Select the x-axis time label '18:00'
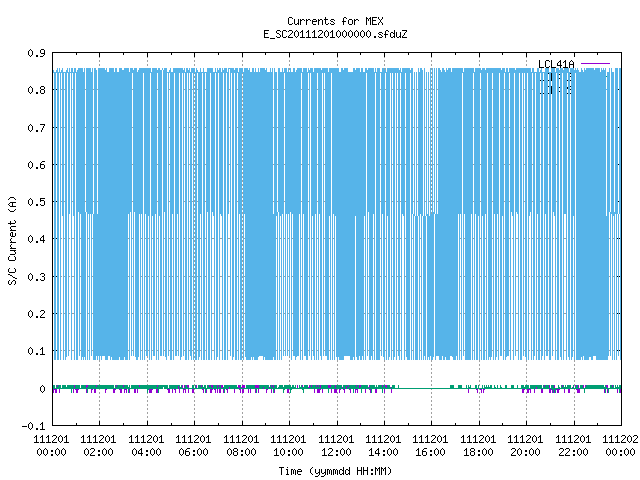Viewport: 640px width, 480px height. pos(478,453)
